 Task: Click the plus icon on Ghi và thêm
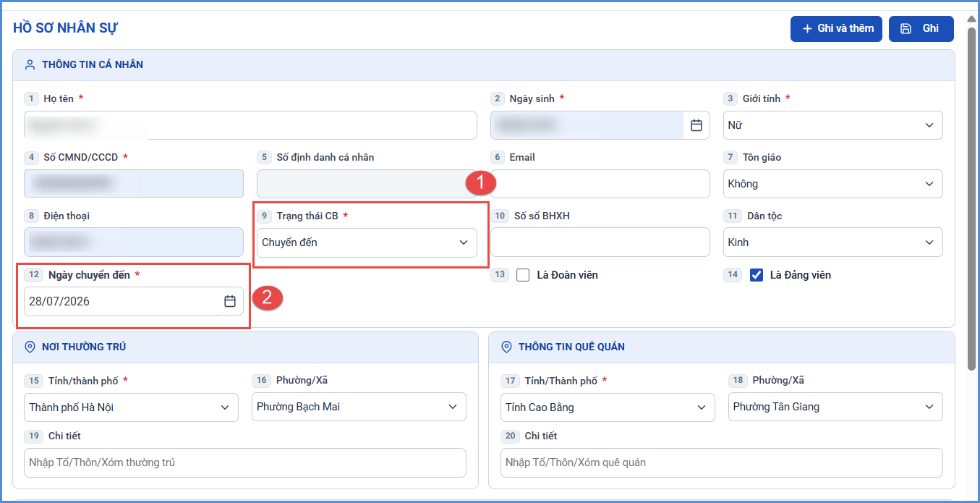tap(808, 28)
